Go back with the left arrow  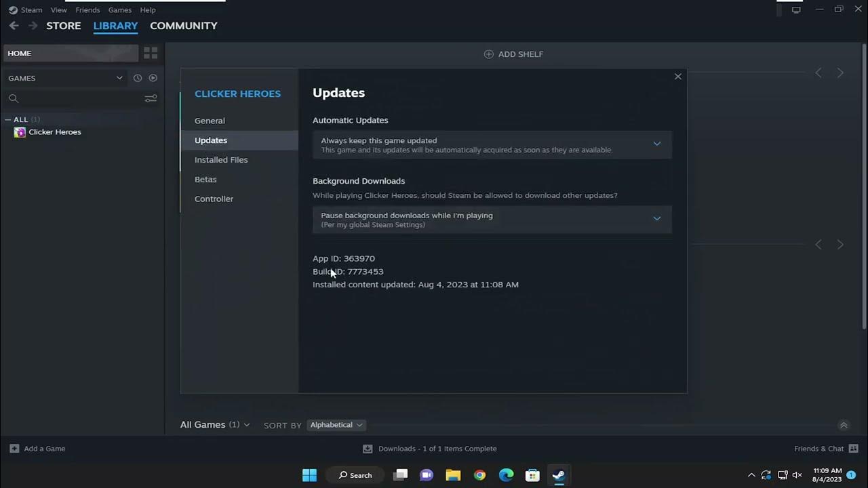[x=14, y=26]
